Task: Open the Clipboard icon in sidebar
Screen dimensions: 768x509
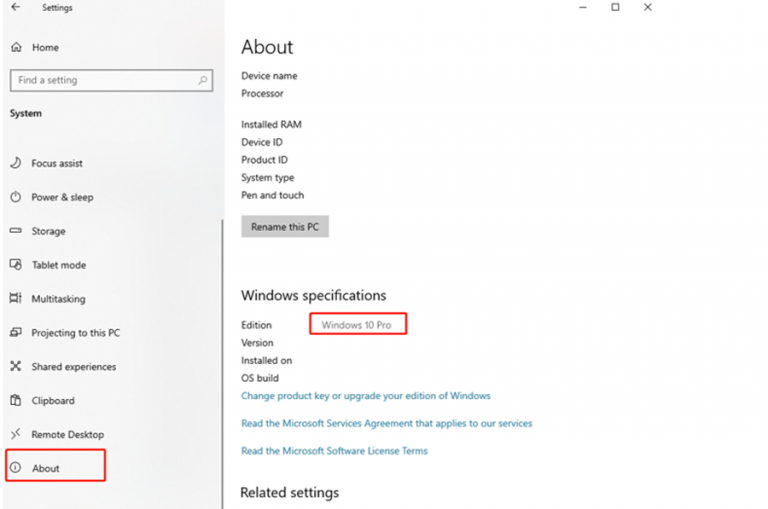Action: tap(15, 401)
